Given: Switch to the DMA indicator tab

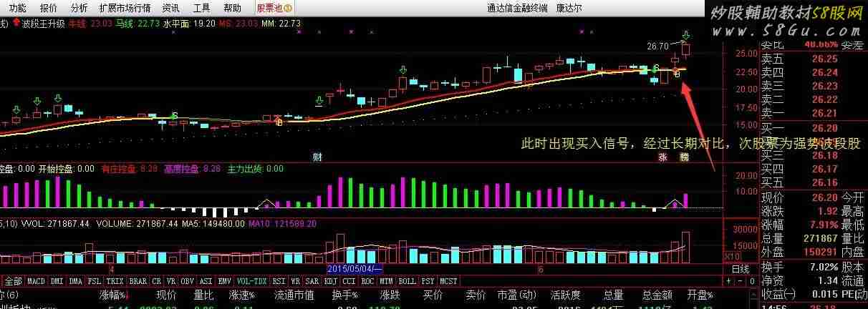Looking at the screenshot, I should tap(75, 281).
